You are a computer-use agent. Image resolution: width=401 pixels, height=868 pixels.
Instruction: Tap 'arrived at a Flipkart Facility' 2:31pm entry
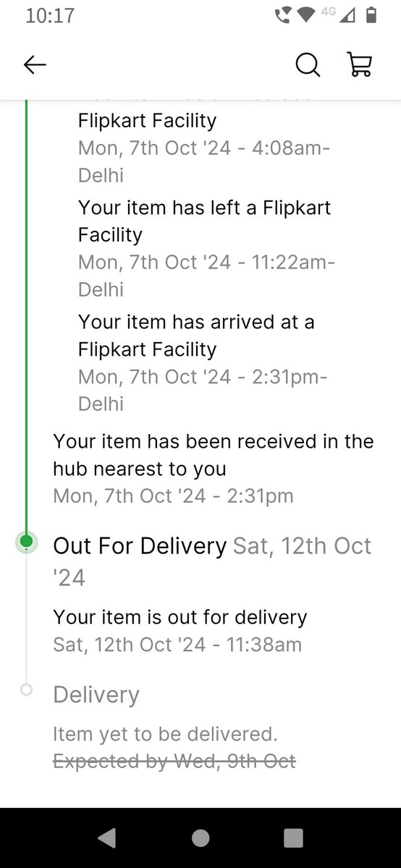click(196, 335)
